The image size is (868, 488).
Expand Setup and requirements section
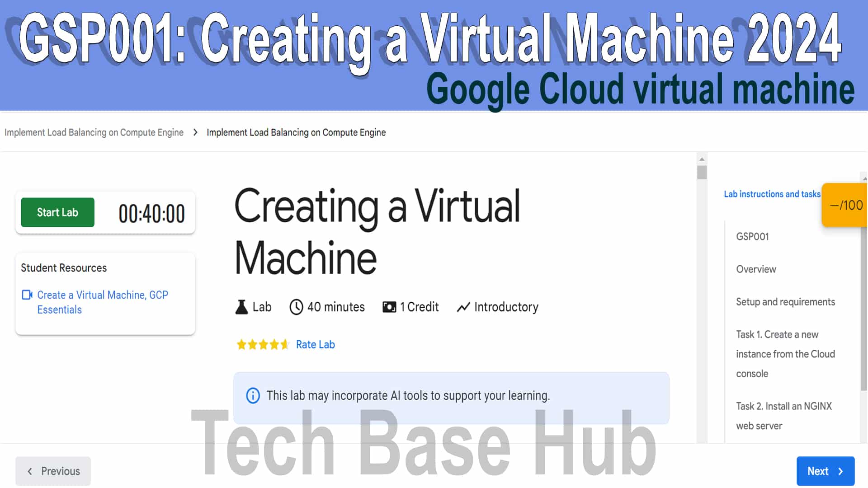[x=785, y=301]
